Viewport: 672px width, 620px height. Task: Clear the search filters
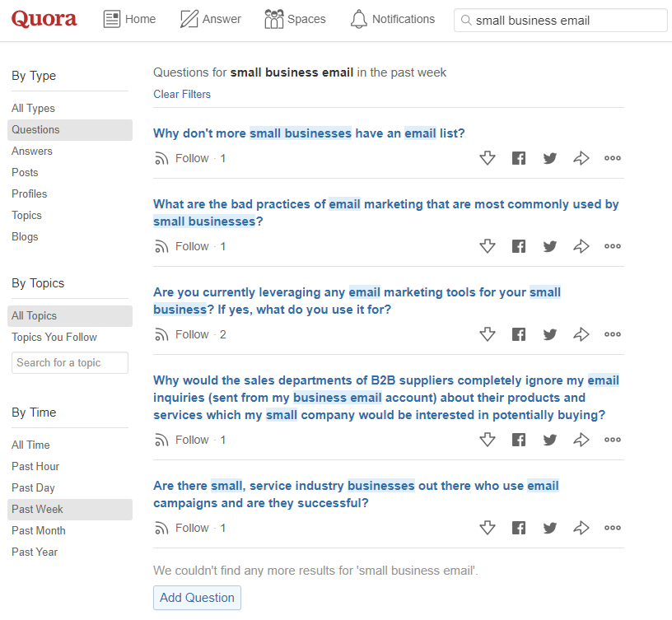[x=182, y=94]
